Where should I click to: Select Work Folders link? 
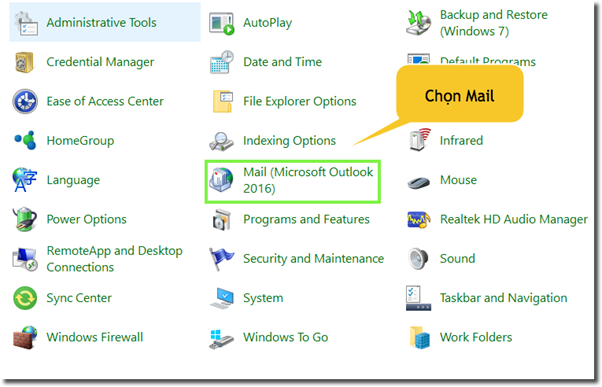[x=476, y=337]
